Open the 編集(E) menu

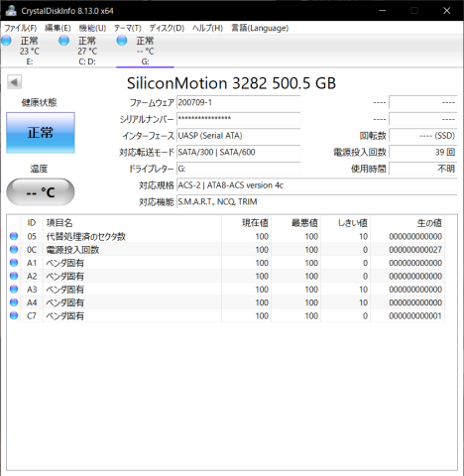[x=58, y=28]
